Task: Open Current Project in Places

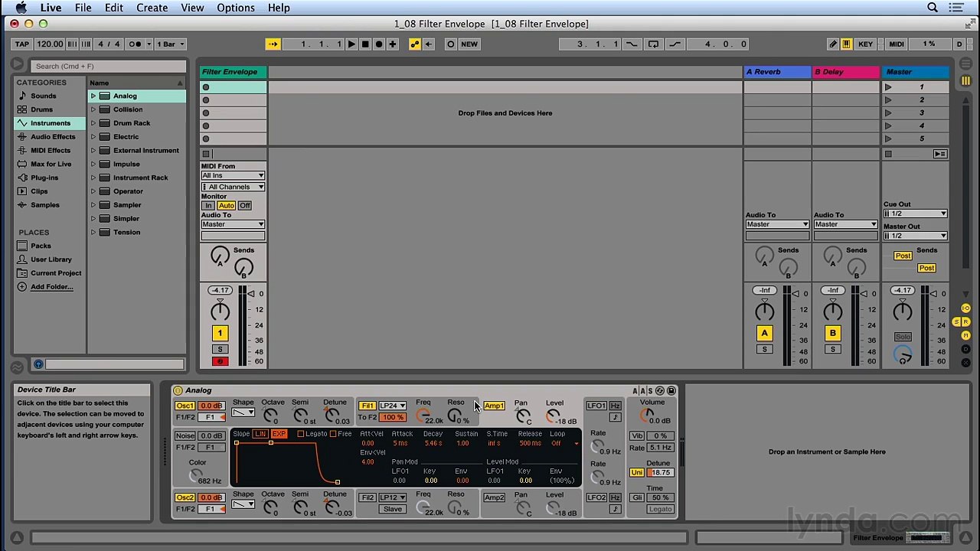Action: [x=56, y=273]
